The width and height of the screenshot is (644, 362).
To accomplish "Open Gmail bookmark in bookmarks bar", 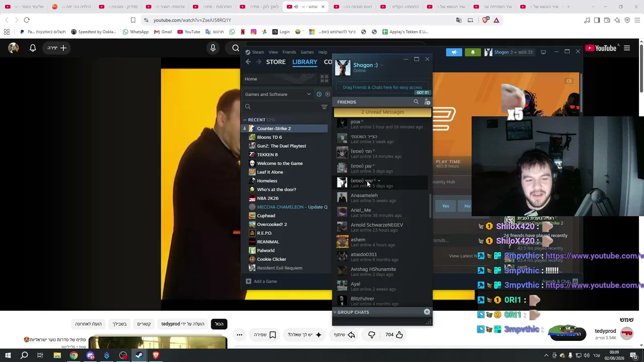I will [163, 32].
